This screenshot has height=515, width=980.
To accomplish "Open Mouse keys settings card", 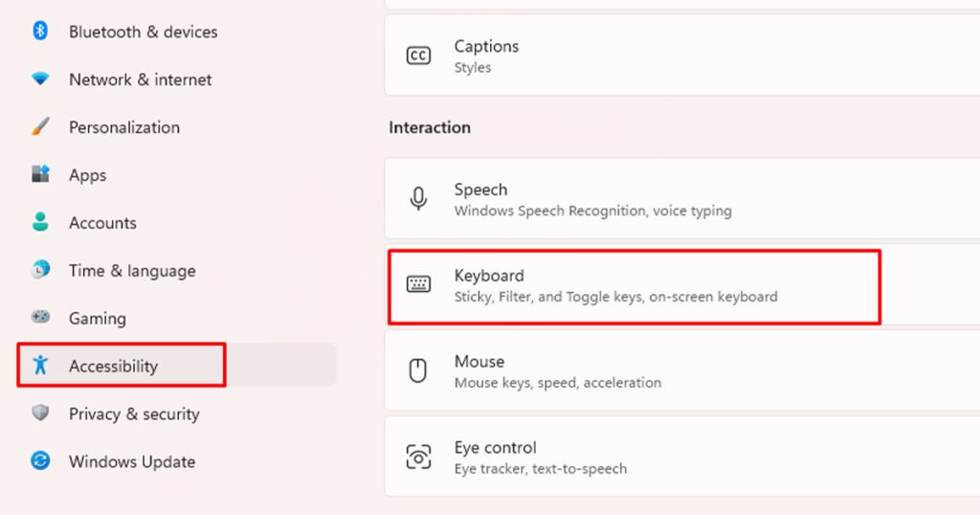I will click(x=682, y=370).
